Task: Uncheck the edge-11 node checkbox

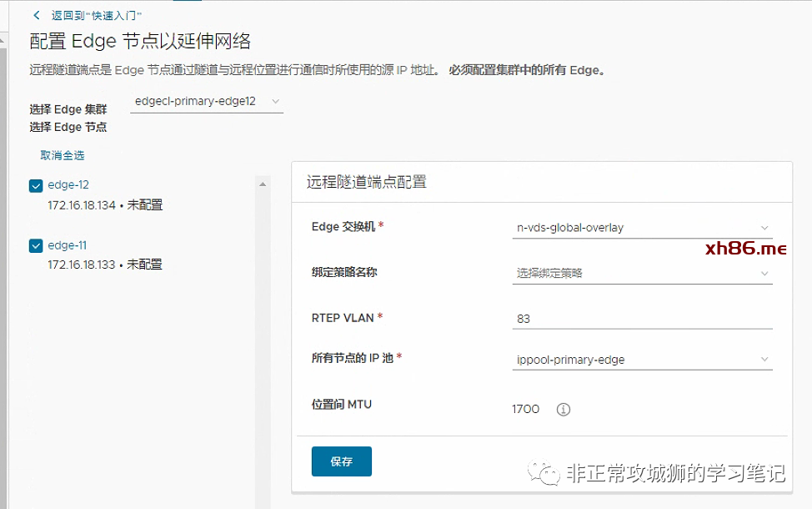Action: pyautogui.click(x=36, y=246)
